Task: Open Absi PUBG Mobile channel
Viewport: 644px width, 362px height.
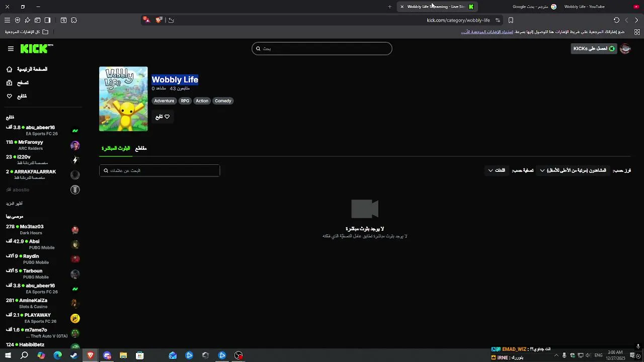Action: point(42,244)
